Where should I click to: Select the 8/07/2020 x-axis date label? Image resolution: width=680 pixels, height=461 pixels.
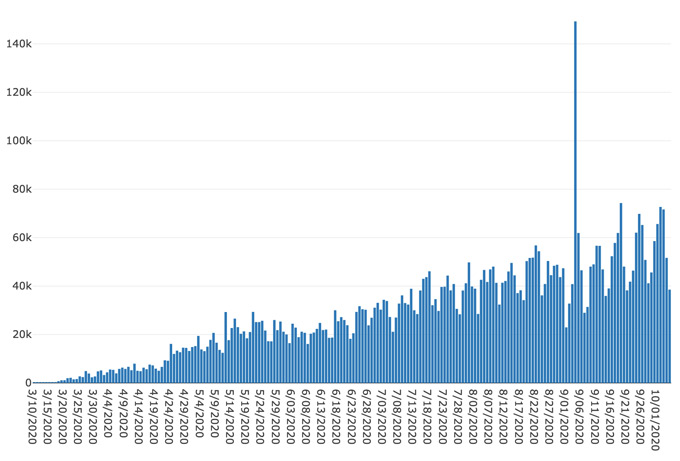pos(487,416)
